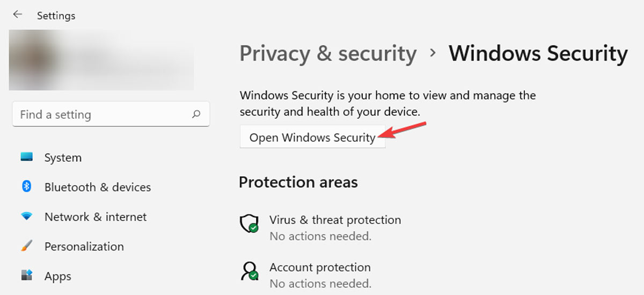Viewport: 644px width, 295px height.
Task: Focus the Find a setting field
Action: point(111,114)
